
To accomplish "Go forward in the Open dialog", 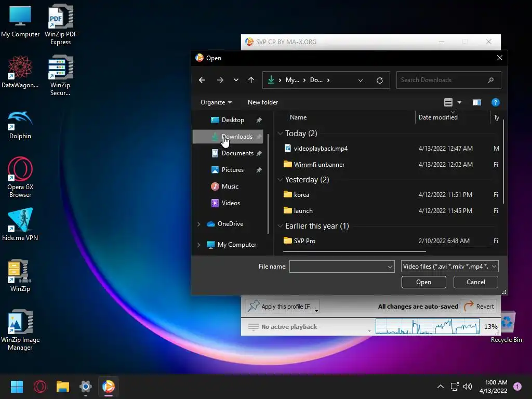I will [x=220, y=80].
